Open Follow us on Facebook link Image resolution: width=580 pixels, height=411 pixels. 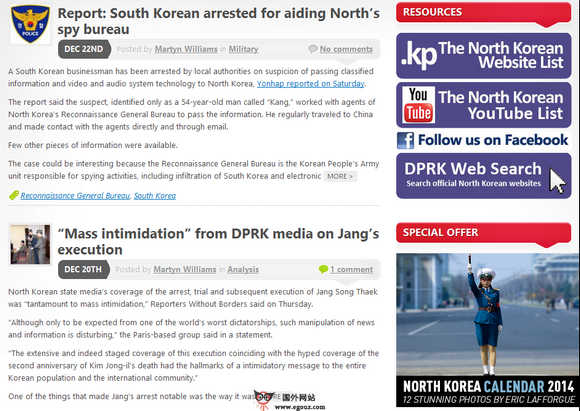coord(493,140)
